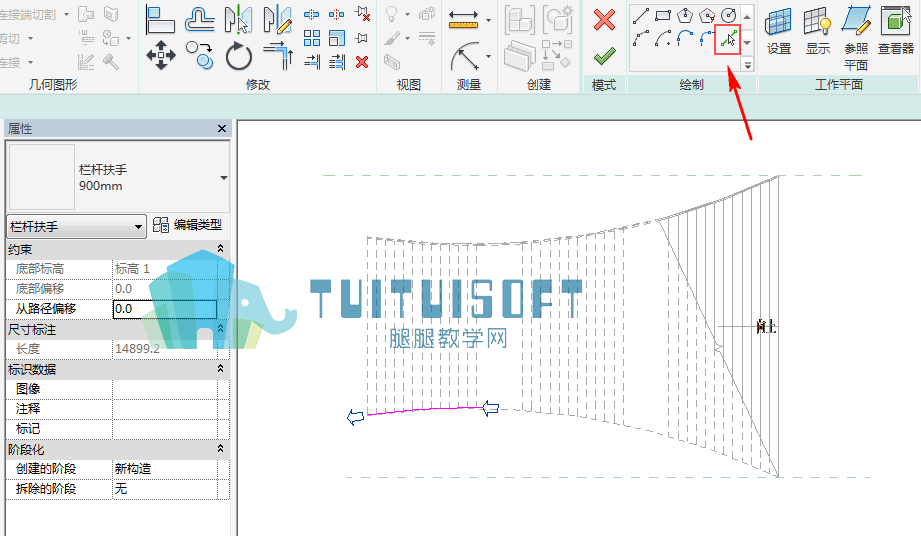The width and height of the screenshot is (921, 536).
Task: Select the Start-End-Radius Arc tool
Action: 641,39
